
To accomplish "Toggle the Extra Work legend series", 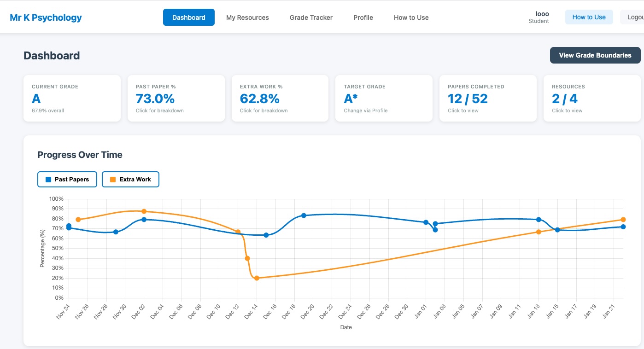I will 130,180.
